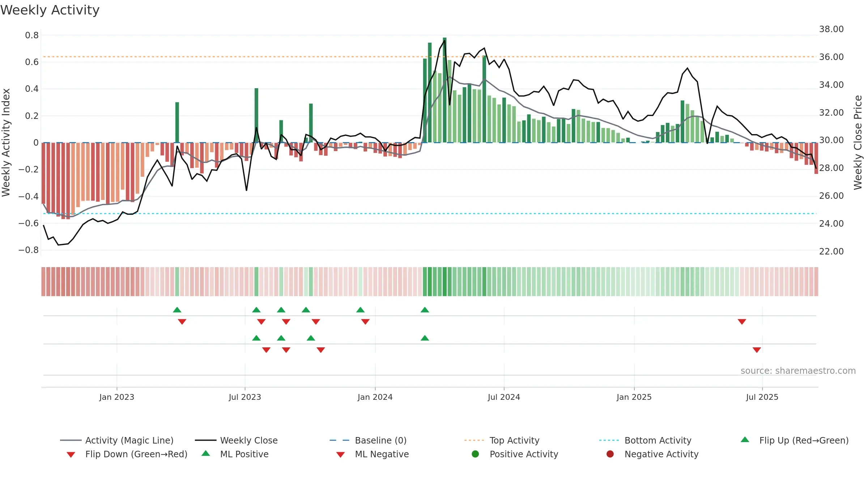
Task: Click the Flip Down red triangle legend icon
Action: click(x=71, y=455)
